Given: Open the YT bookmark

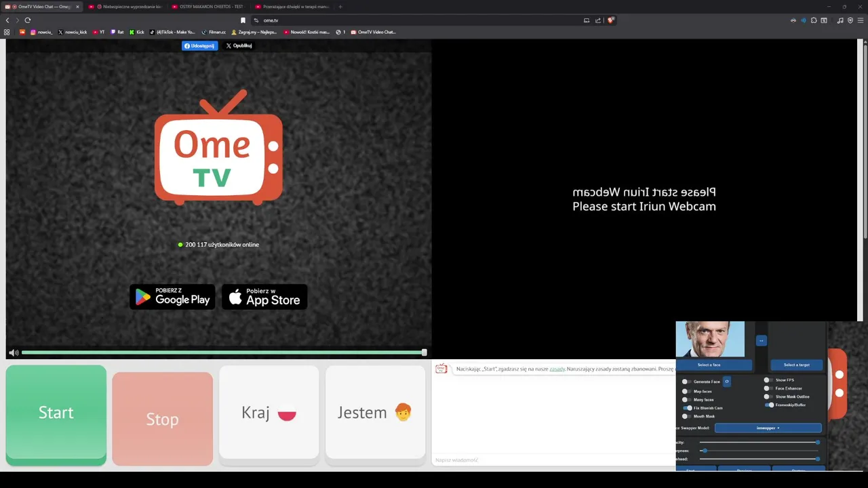Looking at the screenshot, I should click(99, 32).
